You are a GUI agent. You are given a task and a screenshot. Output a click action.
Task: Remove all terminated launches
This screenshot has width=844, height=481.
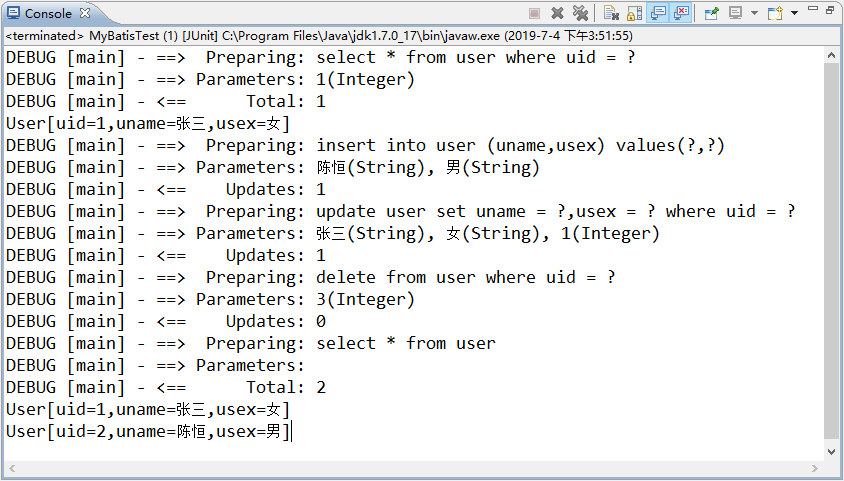tap(580, 13)
